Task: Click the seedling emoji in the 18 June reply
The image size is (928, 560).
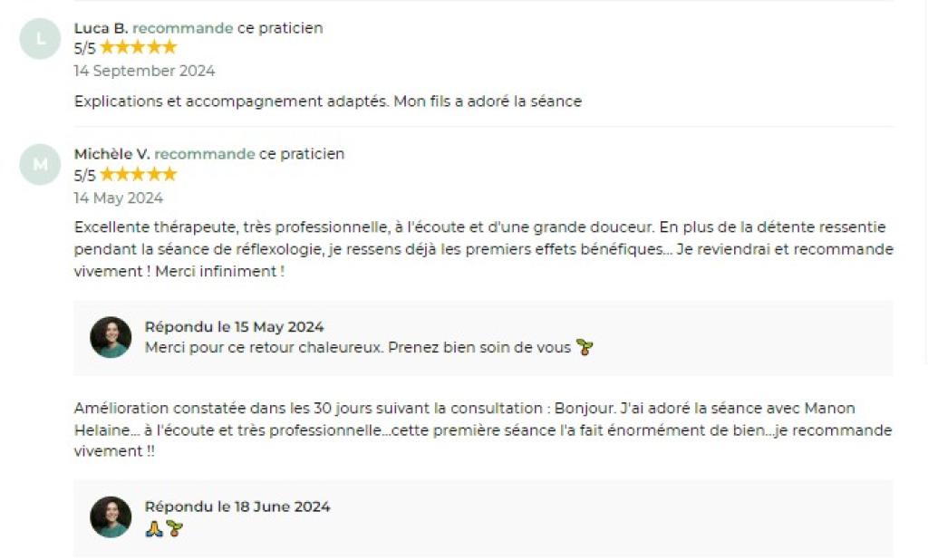Action: [175, 528]
